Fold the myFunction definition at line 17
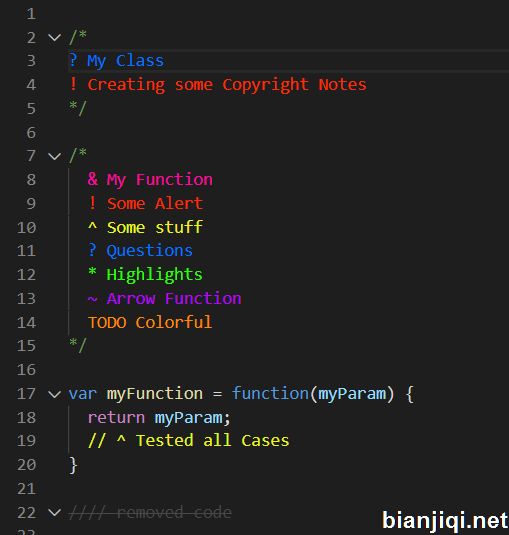 click(x=55, y=394)
